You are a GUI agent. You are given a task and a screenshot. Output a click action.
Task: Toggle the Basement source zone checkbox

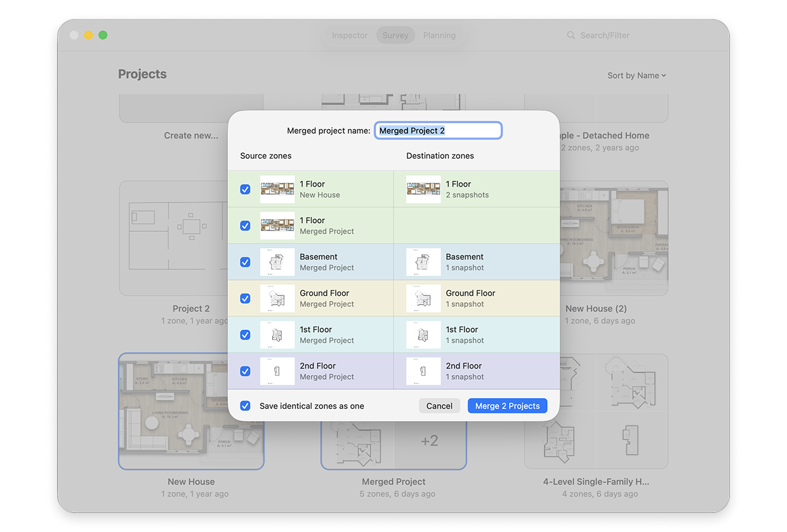coord(245,262)
